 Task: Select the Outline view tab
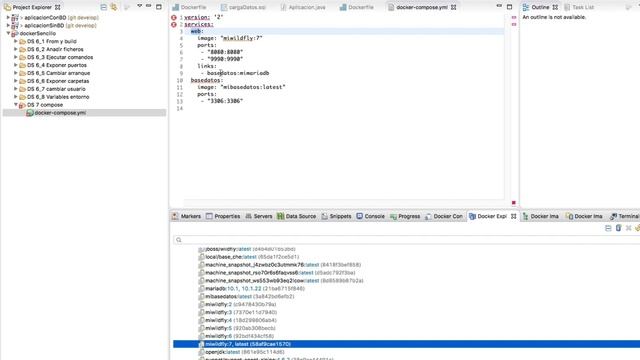click(540, 7)
